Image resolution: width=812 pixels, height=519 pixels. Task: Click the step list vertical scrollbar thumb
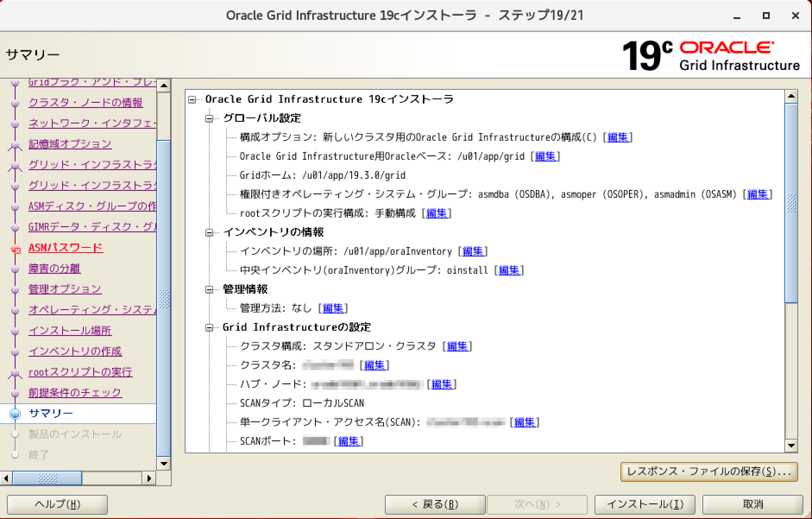(164, 298)
